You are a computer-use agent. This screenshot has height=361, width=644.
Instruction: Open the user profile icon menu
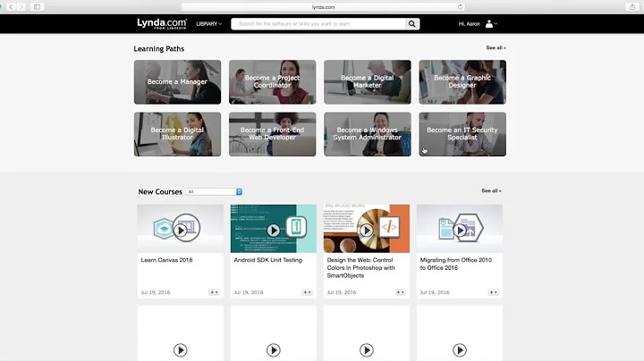click(x=491, y=24)
